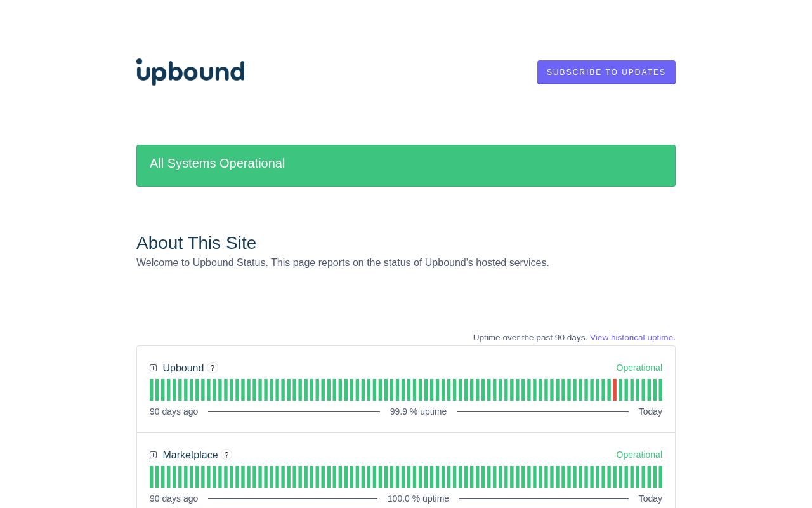The height and width of the screenshot is (508, 812).
Task: Click the Marketplace component name
Action: 190,455
